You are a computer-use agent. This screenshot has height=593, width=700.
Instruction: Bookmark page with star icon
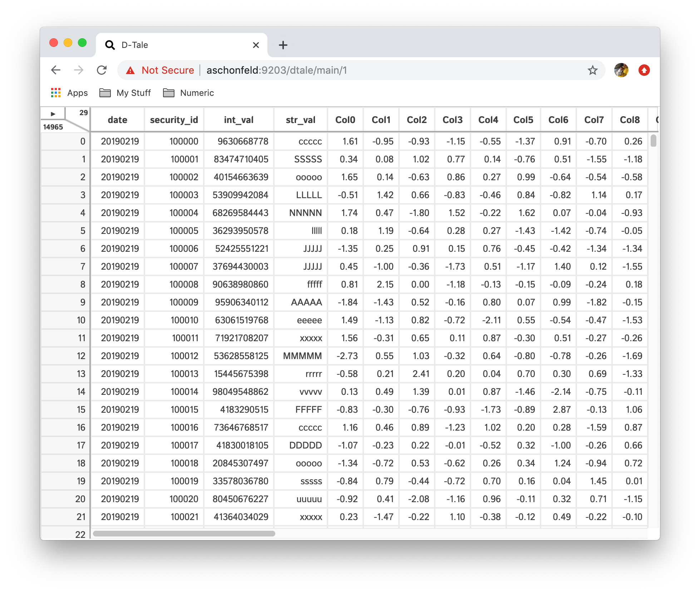592,70
